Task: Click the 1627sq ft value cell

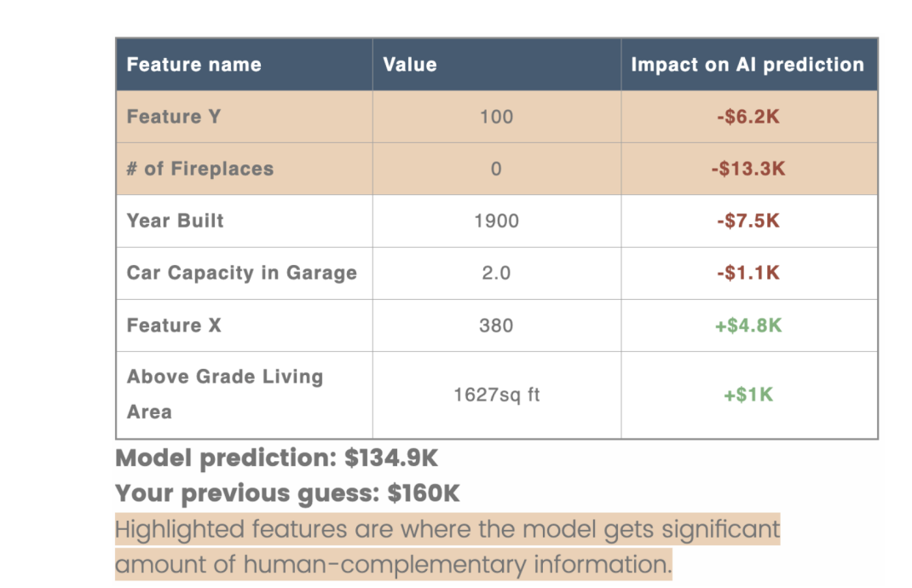Action: click(496, 395)
